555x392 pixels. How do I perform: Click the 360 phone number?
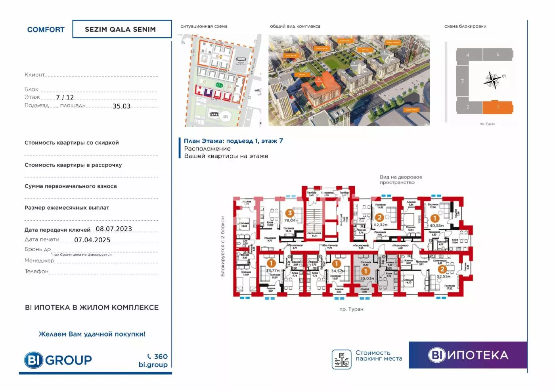(x=161, y=356)
